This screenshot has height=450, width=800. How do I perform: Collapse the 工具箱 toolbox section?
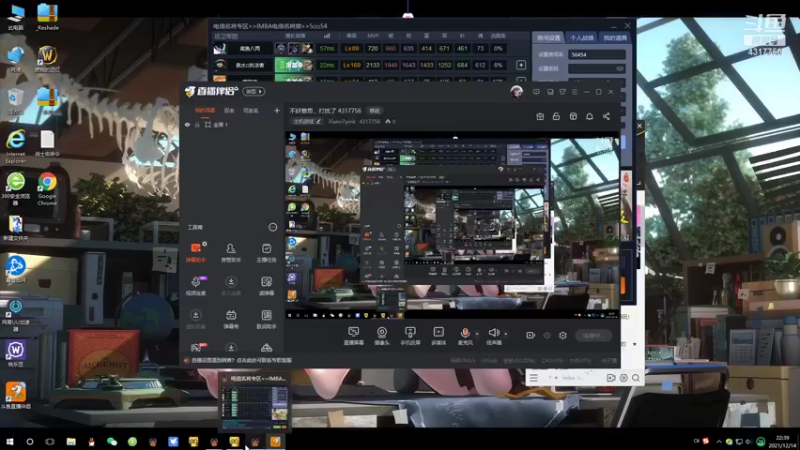pyautogui.click(x=273, y=227)
